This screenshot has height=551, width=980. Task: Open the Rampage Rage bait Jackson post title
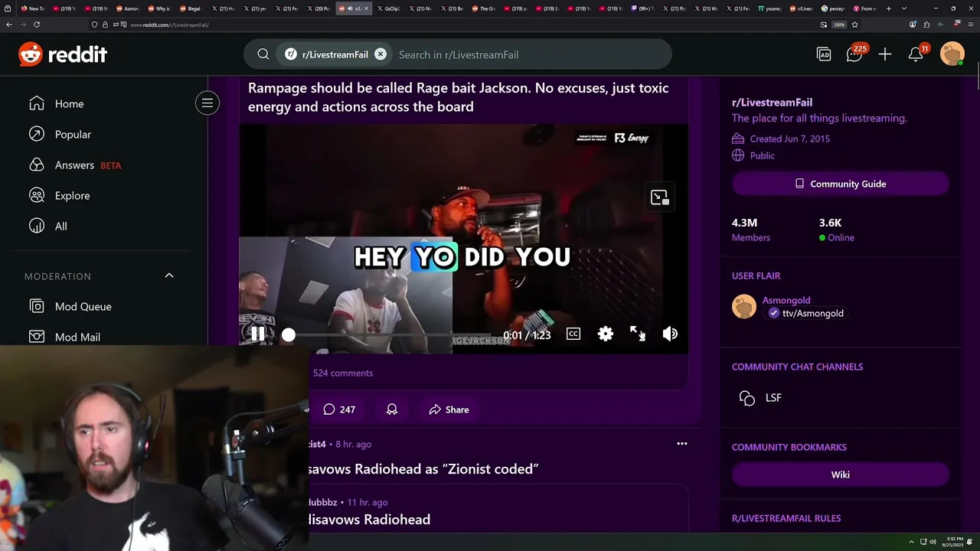(458, 97)
